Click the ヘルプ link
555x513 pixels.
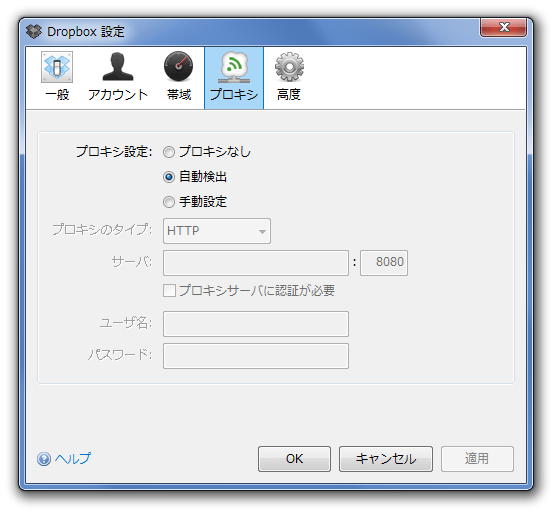tap(73, 458)
